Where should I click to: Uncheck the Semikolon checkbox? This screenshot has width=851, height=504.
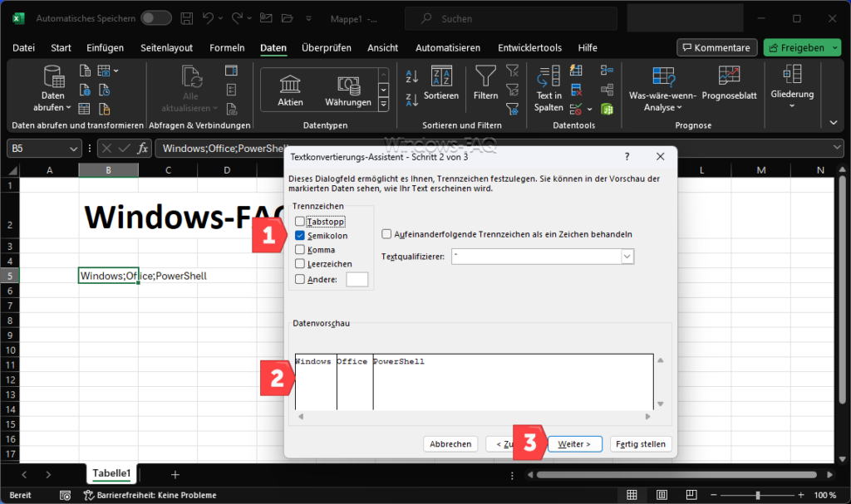click(299, 236)
